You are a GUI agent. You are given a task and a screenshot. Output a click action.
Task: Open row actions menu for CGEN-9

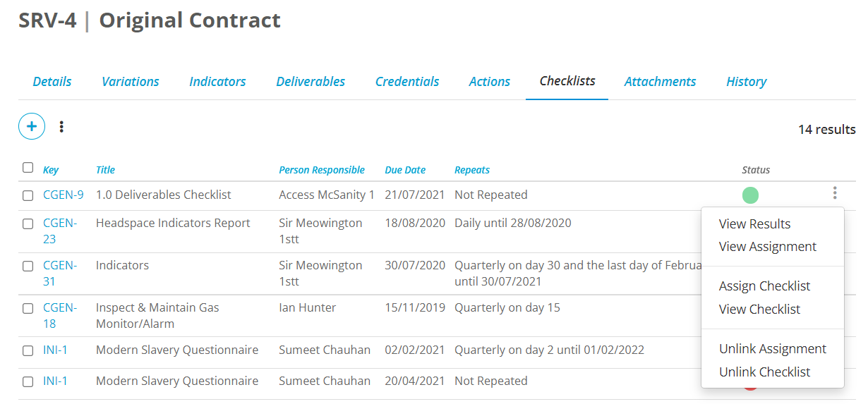pyautogui.click(x=835, y=193)
